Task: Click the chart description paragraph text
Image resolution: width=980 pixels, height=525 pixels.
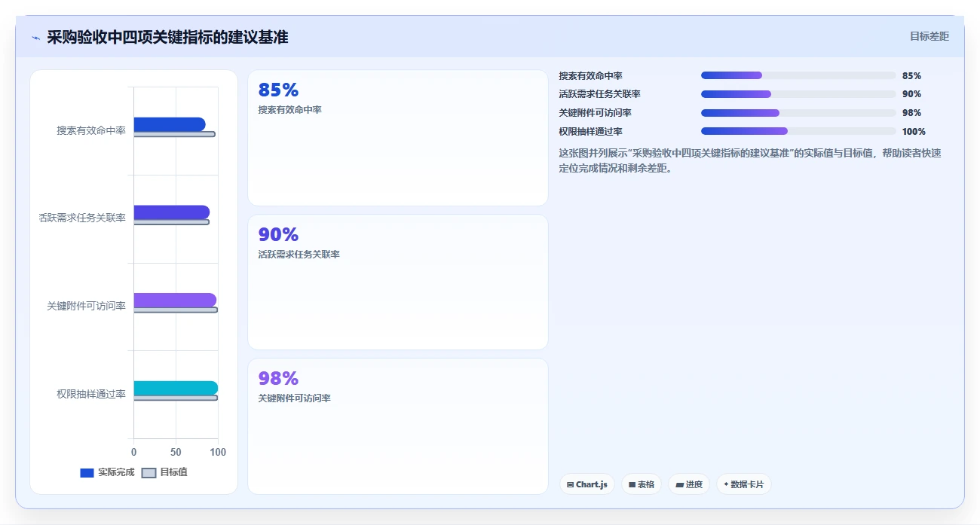Action: pyautogui.click(x=750, y=161)
